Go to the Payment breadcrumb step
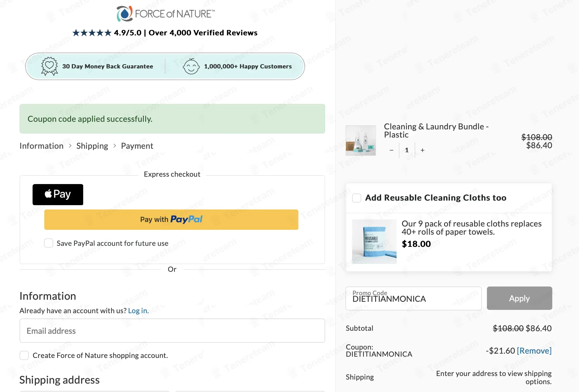Viewport: 579px width, 392px height. pos(137,146)
